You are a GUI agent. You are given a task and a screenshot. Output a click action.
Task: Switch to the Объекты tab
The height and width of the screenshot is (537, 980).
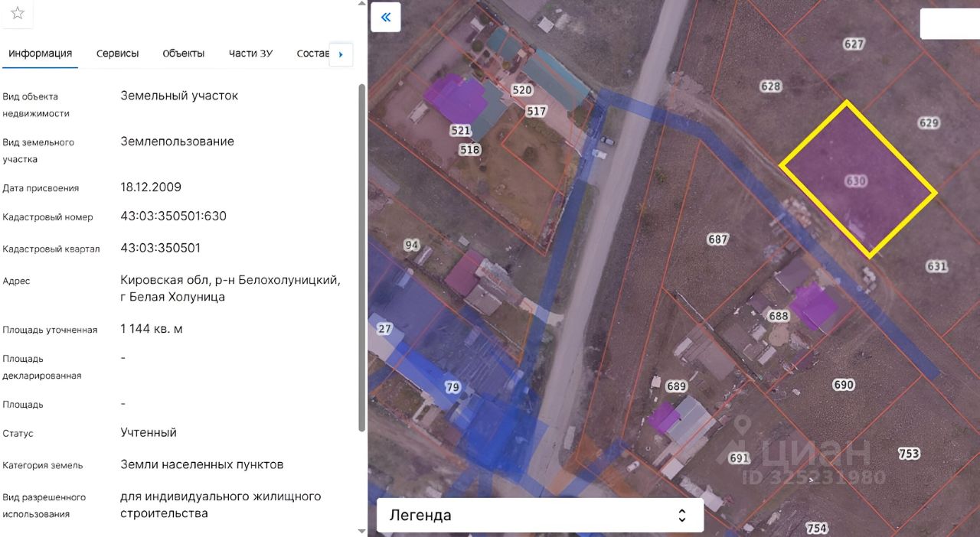[184, 54]
